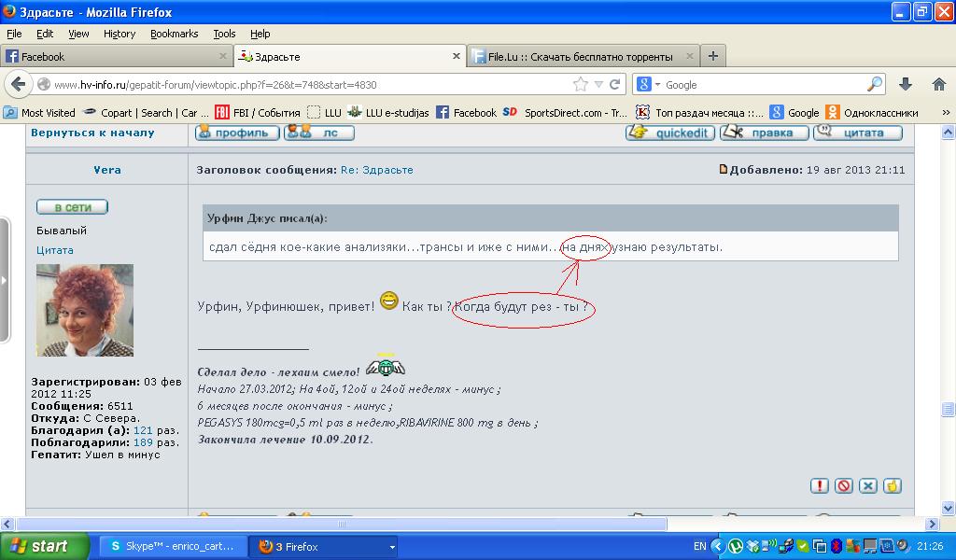The width and height of the screenshot is (956, 560).
Task: Thank the post with thumbs-up icon
Action: [x=893, y=485]
